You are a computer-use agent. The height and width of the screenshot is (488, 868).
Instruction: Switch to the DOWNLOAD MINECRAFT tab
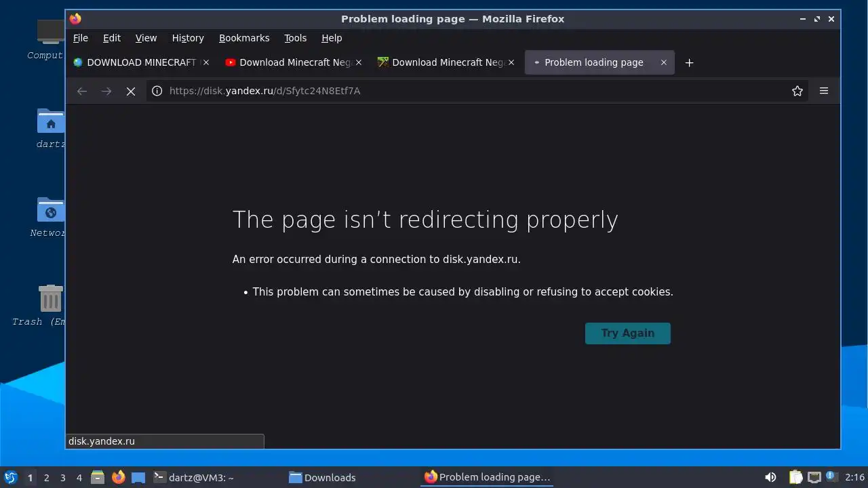(141, 62)
